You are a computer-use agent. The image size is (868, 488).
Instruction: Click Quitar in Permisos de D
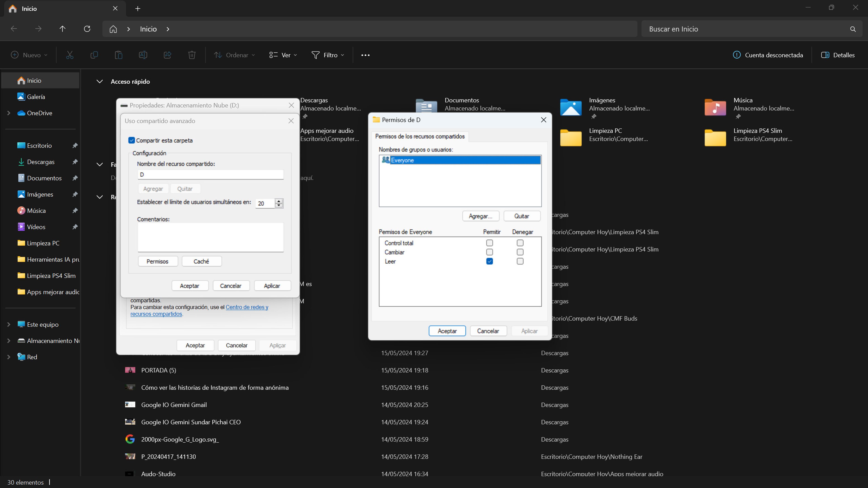pos(522,216)
